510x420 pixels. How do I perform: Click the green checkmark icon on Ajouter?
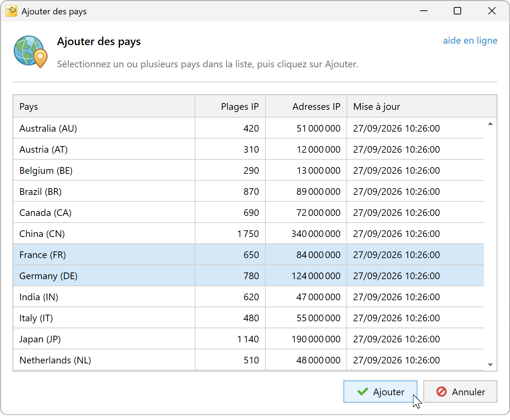[x=363, y=392]
